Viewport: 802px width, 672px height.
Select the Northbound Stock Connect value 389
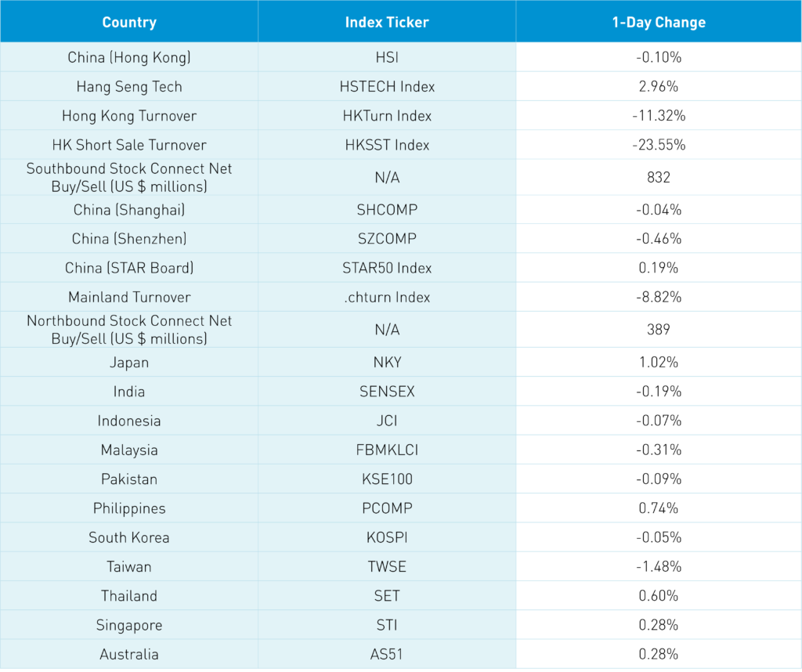[x=659, y=330]
